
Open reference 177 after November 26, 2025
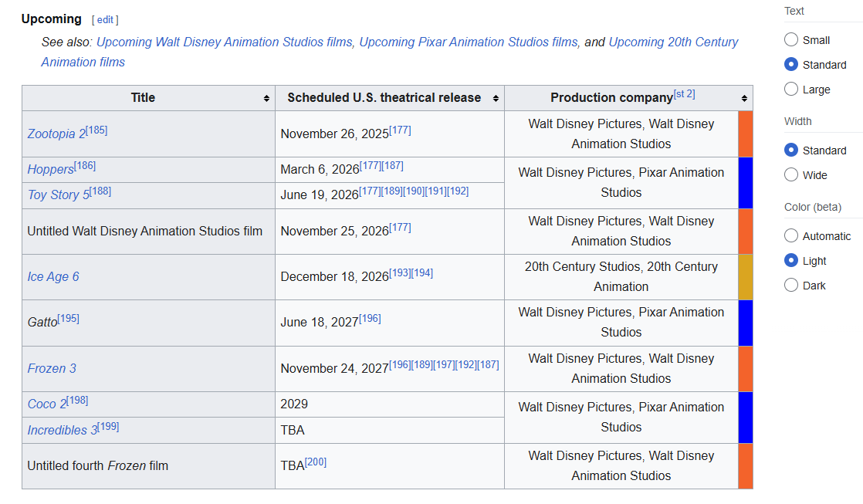tap(400, 130)
